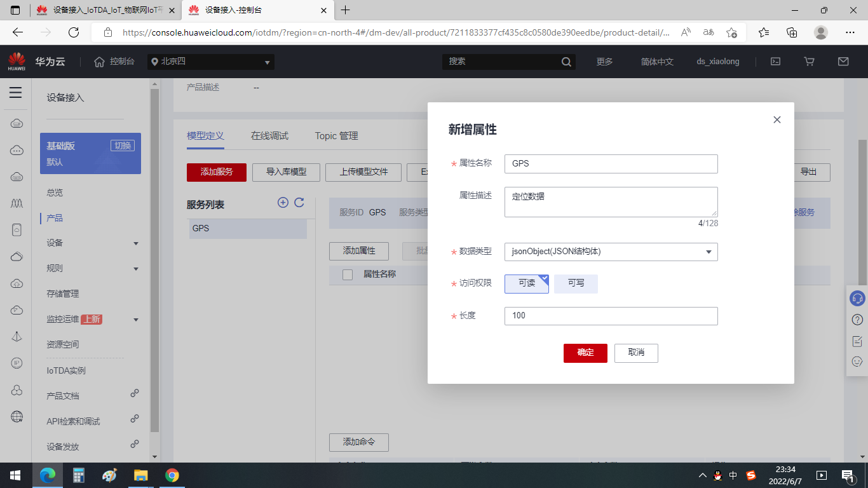Toggle the 可写 access permission
Screen dimensions: 868x488
coord(576,283)
